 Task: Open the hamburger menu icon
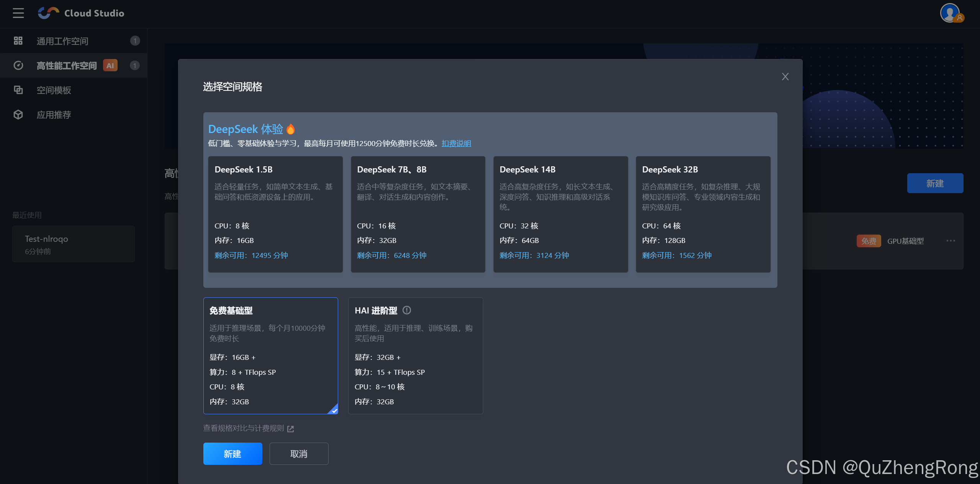pos(18,13)
